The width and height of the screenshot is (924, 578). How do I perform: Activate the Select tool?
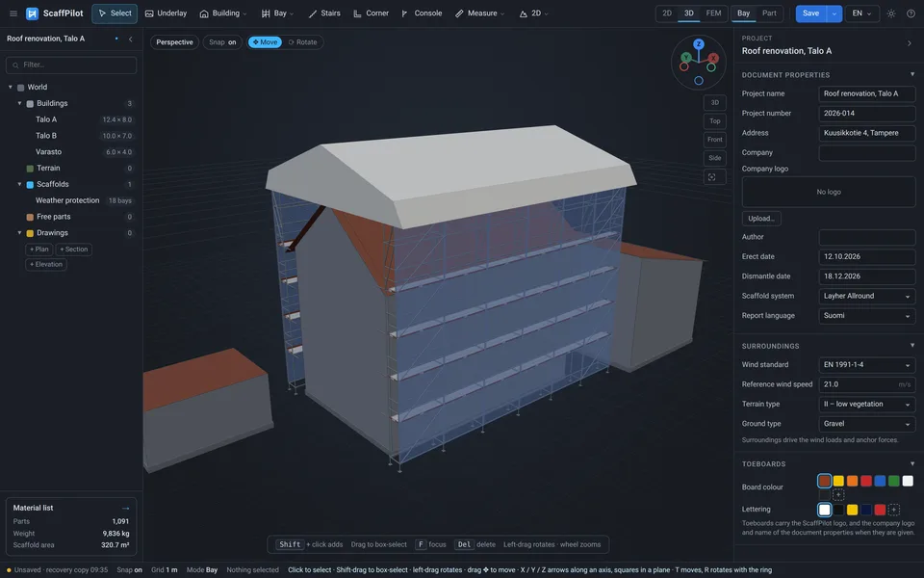click(x=115, y=13)
